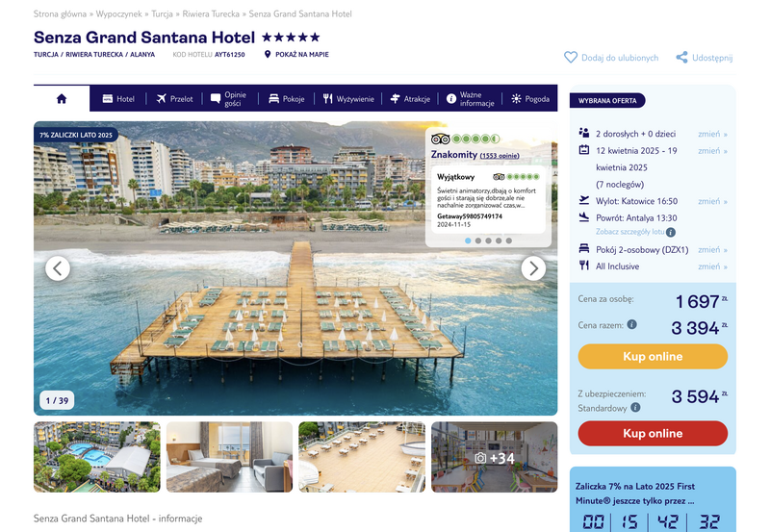The image size is (770, 532).
Task: Select second review carousel dot
Action: [478, 241]
